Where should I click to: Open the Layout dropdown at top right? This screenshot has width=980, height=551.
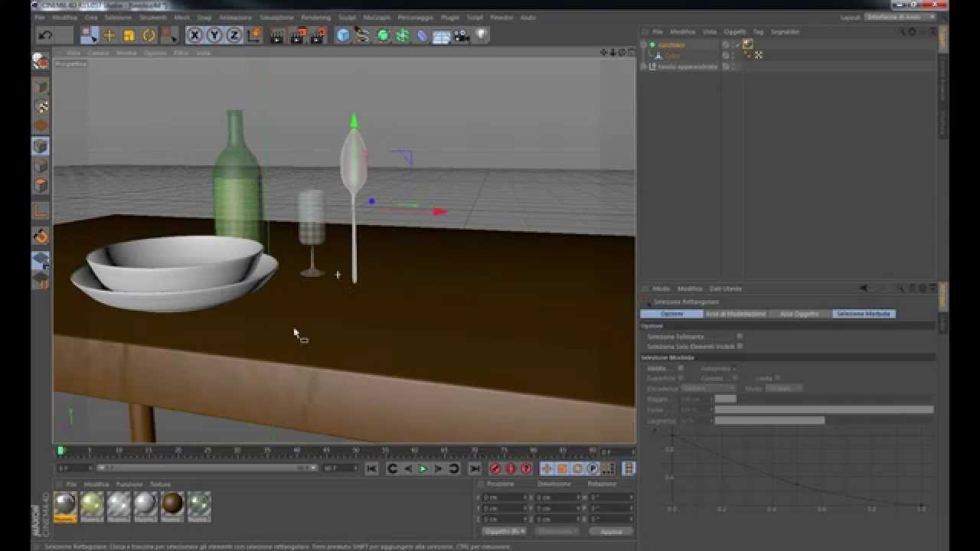click(900, 17)
